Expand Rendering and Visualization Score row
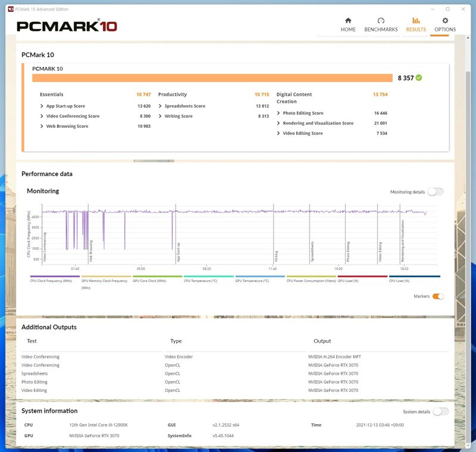This screenshot has height=452, width=476. [278, 123]
